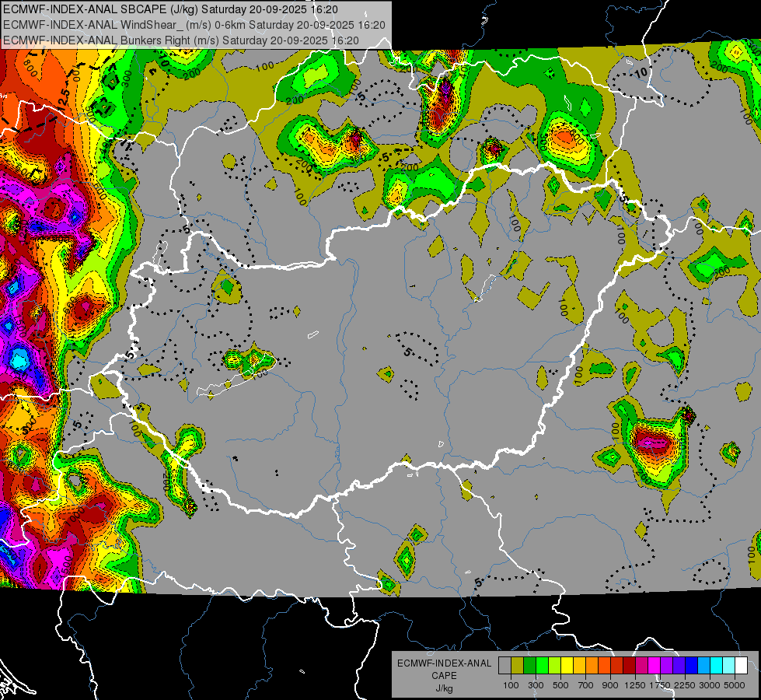Click the CAPE text in legend box
The image size is (761, 700).
click(444, 676)
